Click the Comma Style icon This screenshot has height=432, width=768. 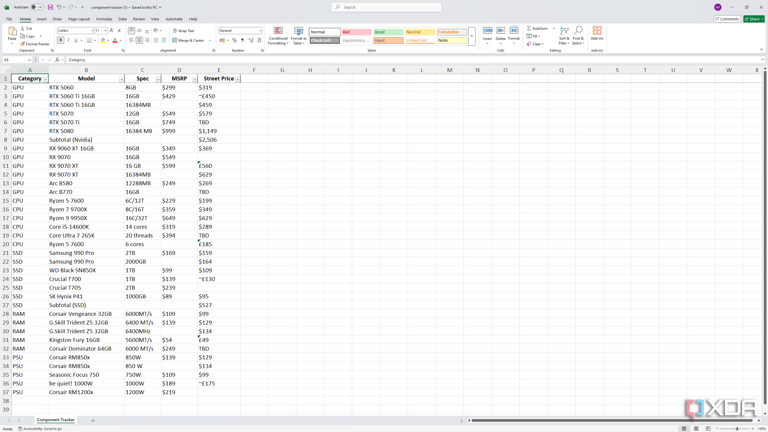[242, 40]
